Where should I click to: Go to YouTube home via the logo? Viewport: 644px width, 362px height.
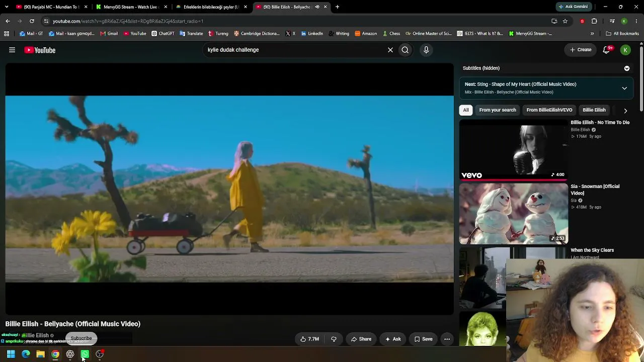click(x=40, y=50)
